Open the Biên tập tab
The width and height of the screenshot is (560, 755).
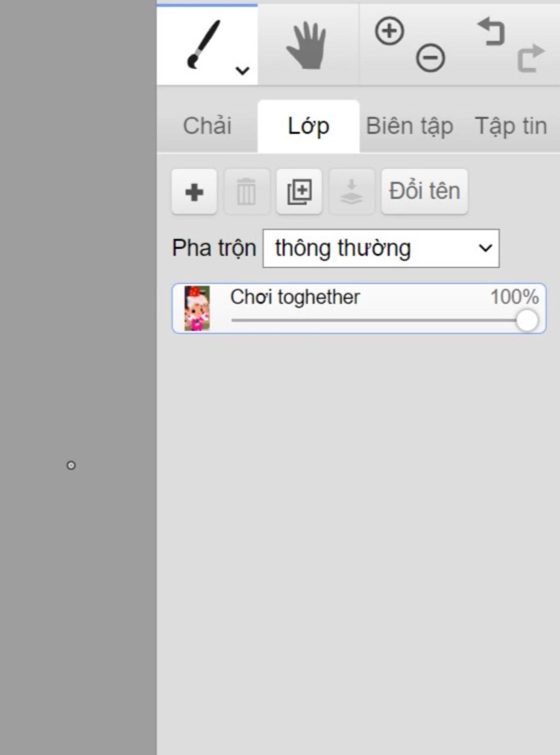click(x=410, y=126)
